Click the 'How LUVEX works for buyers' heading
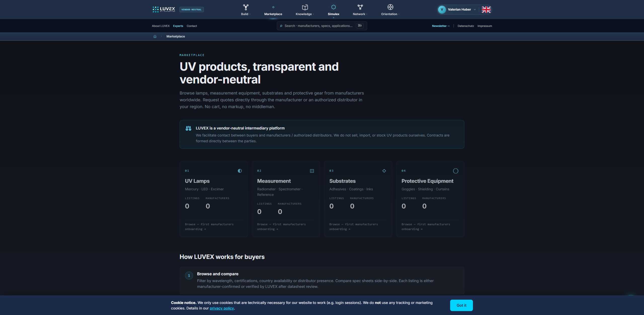This screenshot has height=315, width=644. tap(222, 257)
